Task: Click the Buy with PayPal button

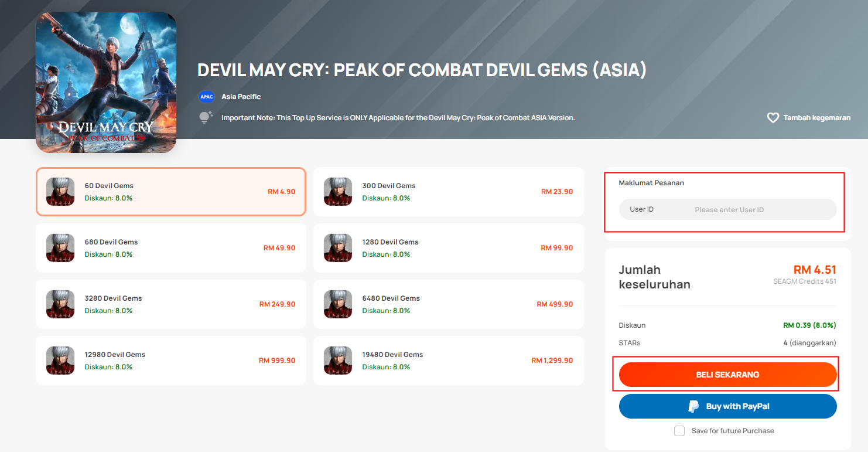Action: tap(727, 406)
